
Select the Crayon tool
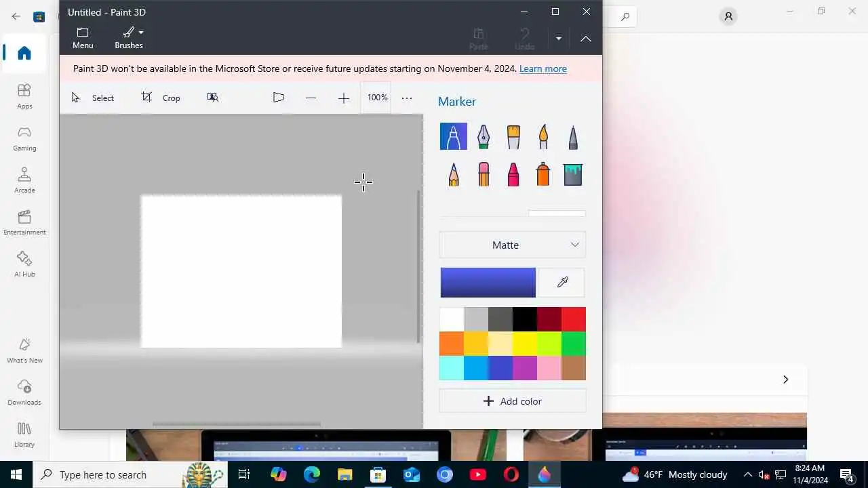[x=513, y=174]
